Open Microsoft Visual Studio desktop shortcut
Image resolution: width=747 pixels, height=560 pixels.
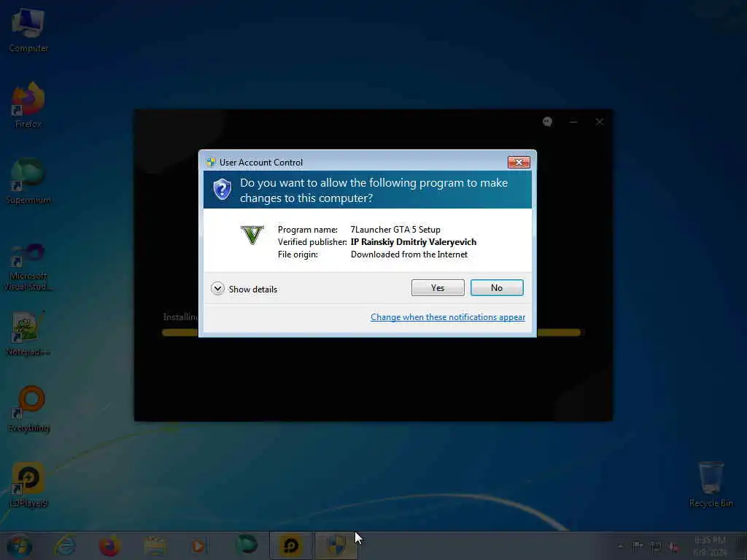[28, 266]
